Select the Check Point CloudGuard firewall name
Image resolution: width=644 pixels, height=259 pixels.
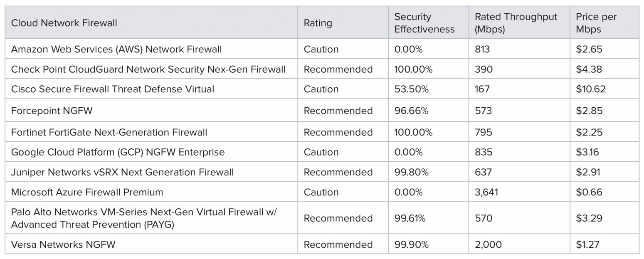(x=148, y=69)
